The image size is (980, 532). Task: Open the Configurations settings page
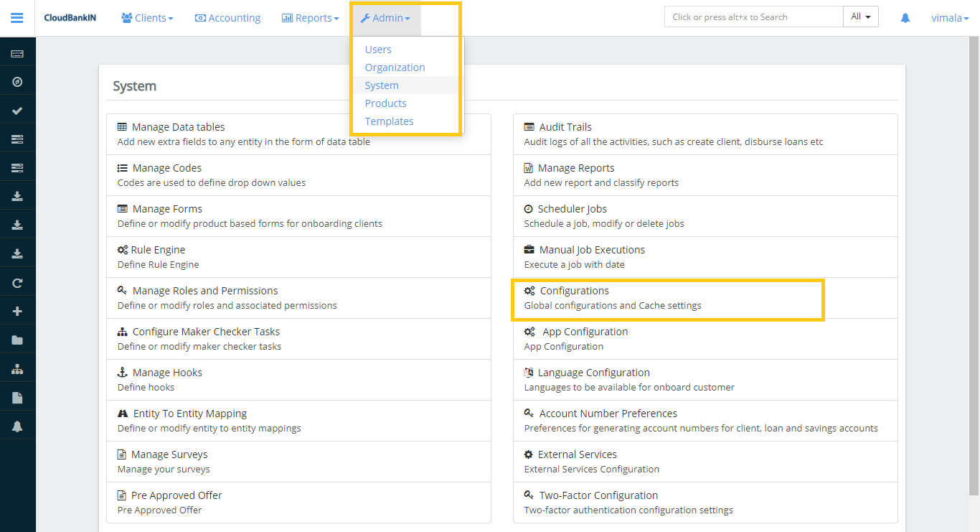pyautogui.click(x=573, y=291)
